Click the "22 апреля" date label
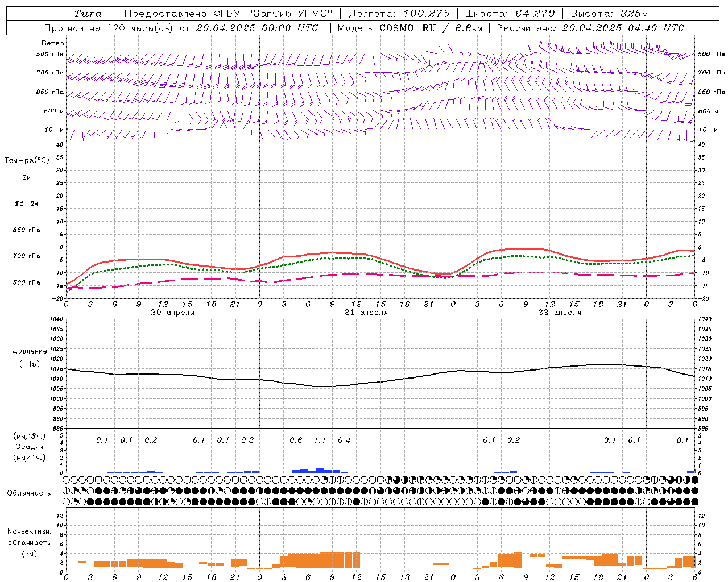This screenshot has width=728, height=582. 560,313
